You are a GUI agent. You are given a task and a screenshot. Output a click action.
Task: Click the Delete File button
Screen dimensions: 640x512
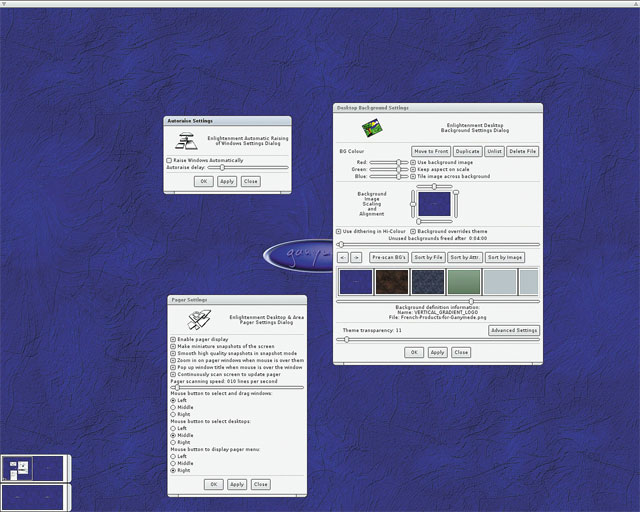pos(522,151)
